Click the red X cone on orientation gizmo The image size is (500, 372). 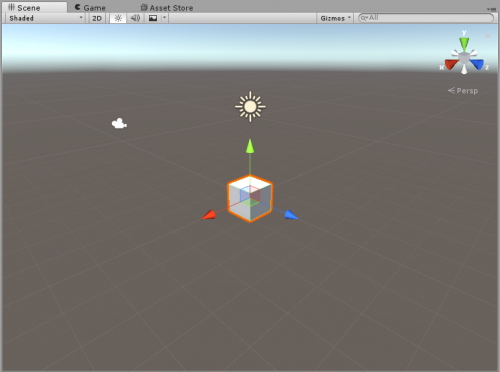tap(452, 64)
